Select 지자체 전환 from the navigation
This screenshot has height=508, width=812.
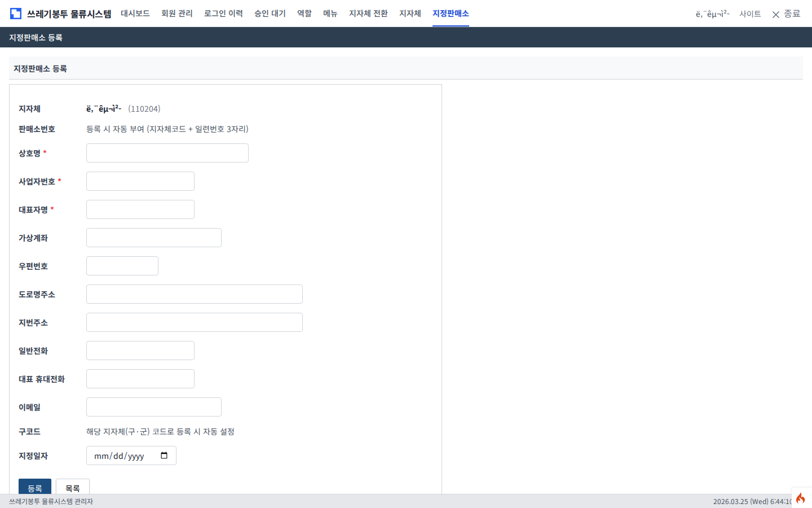tap(368, 14)
